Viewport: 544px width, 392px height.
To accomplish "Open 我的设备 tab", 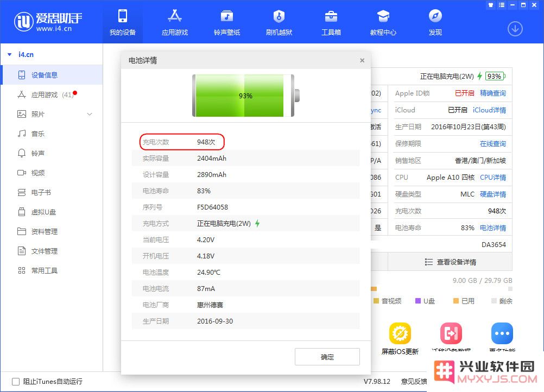I will [x=123, y=22].
